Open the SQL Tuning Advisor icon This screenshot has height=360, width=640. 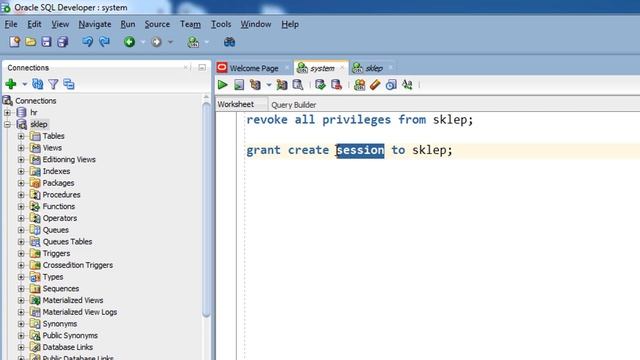pos(298,85)
